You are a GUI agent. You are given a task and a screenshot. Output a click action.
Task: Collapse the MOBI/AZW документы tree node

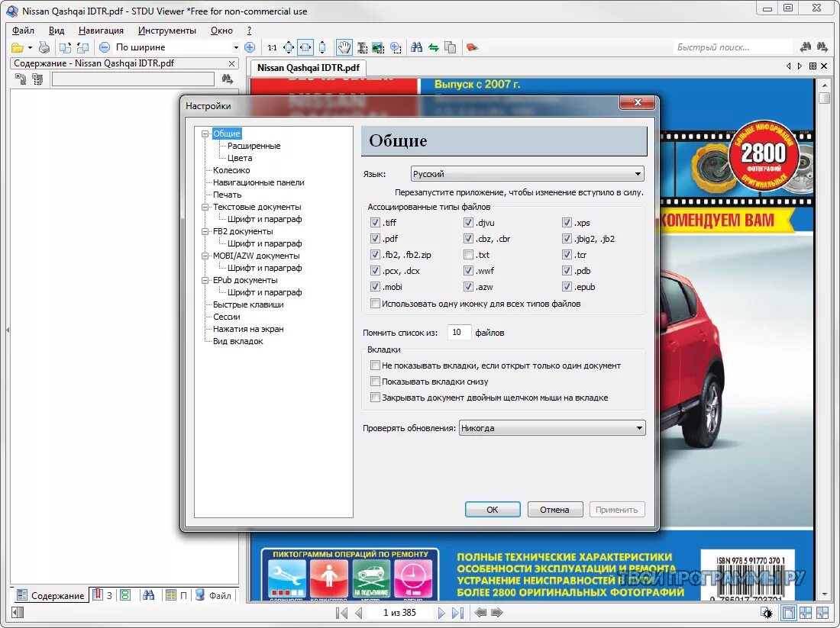pyautogui.click(x=205, y=256)
